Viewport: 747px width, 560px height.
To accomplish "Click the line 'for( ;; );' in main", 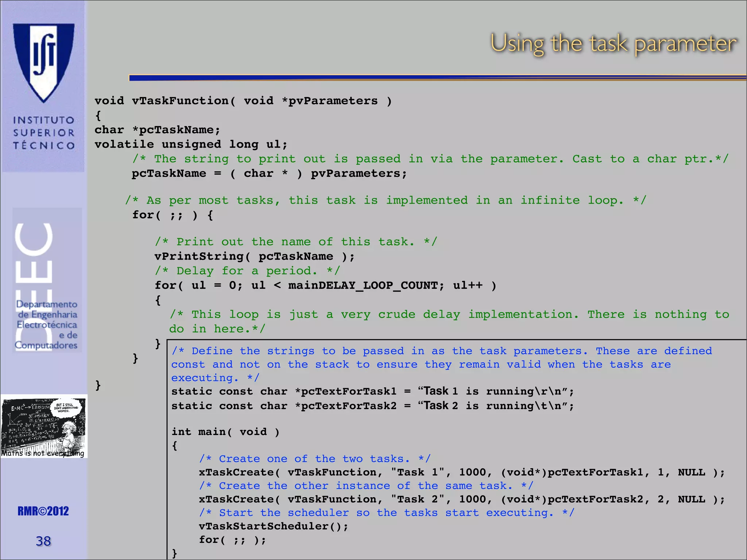I will pos(233,540).
